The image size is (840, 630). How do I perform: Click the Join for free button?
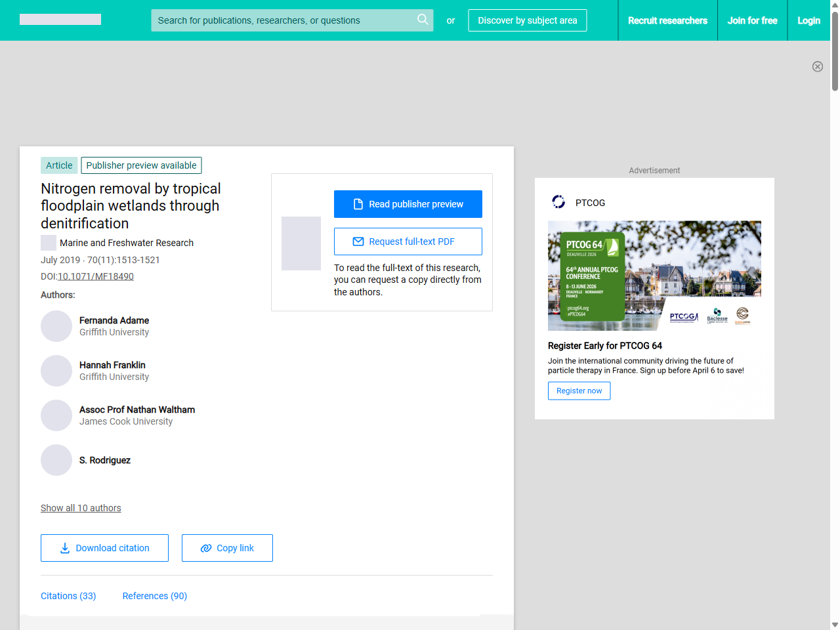click(x=752, y=20)
